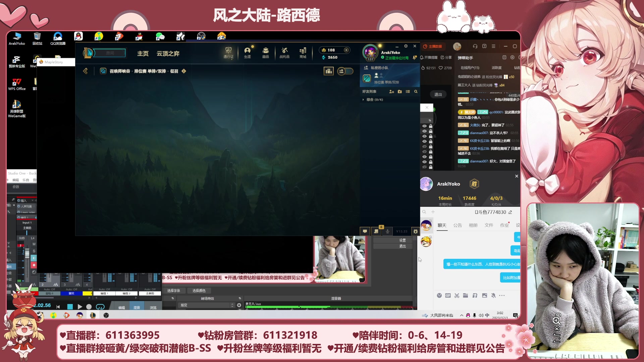Toggle the S solo button on Studio One channel
The image size is (644, 362).
[34, 251]
